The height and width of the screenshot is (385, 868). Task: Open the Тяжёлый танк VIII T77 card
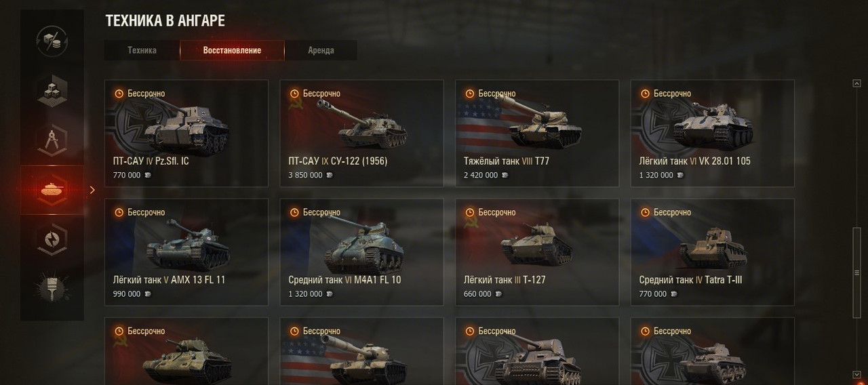point(537,133)
